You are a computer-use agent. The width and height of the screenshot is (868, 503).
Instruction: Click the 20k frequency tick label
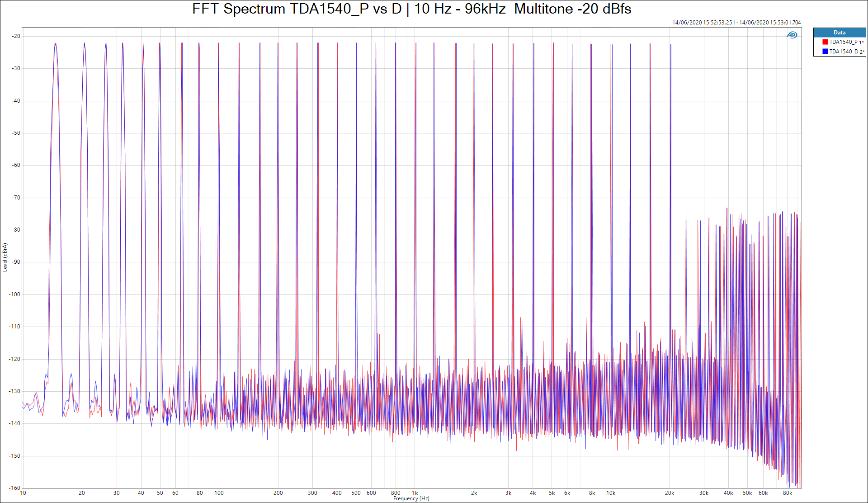point(669,493)
